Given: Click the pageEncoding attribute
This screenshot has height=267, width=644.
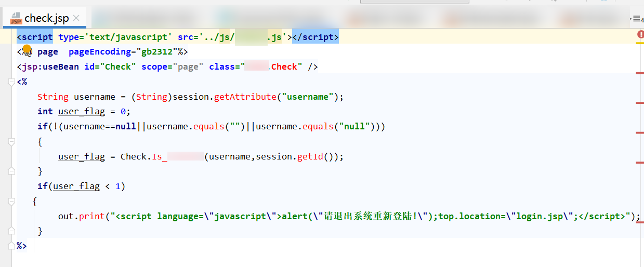Looking at the screenshot, I should click(x=99, y=52).
